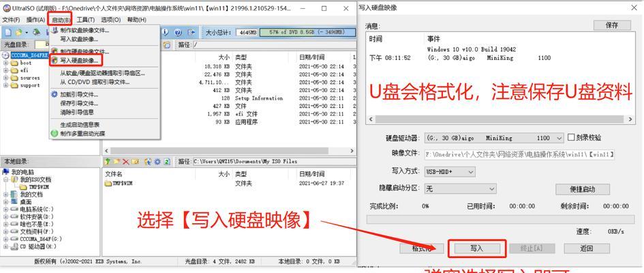
Task: Click the New Folder icon in local toolbar
Action: pyautogui.click(x=117, y=162)
